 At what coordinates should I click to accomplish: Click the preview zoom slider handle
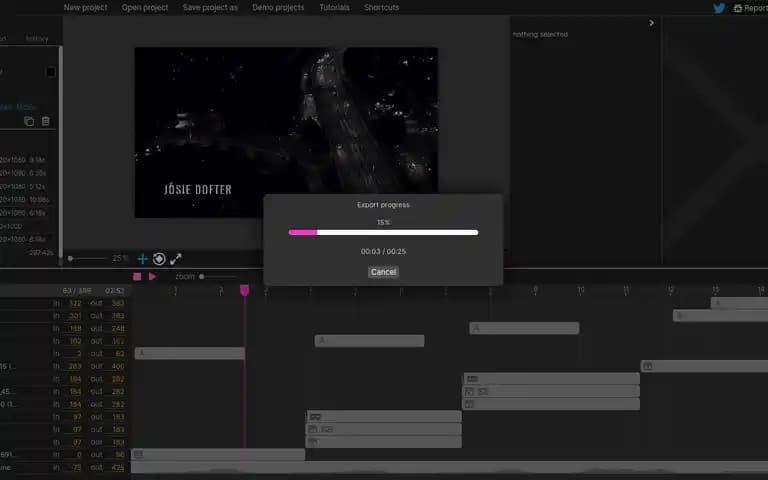click(x=71, y=258)
